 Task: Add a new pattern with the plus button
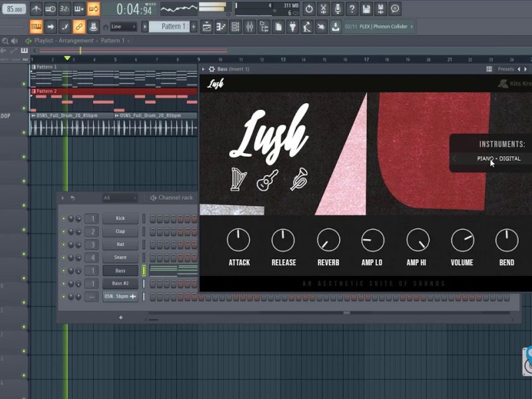194,27
